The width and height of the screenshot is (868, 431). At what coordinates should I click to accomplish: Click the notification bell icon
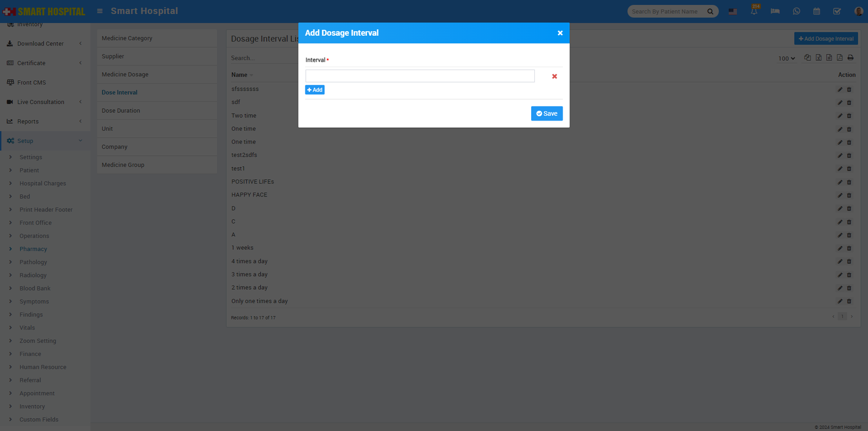coord(754,11)
